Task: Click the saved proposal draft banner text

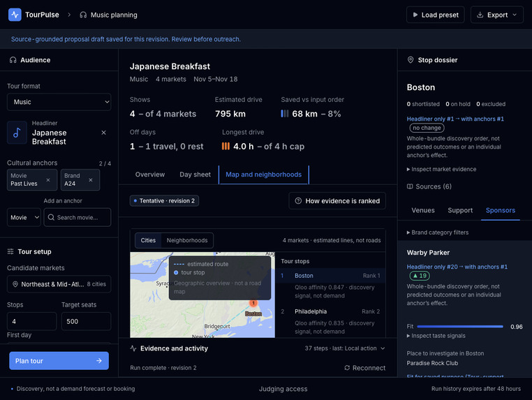Action: (126, 39)
